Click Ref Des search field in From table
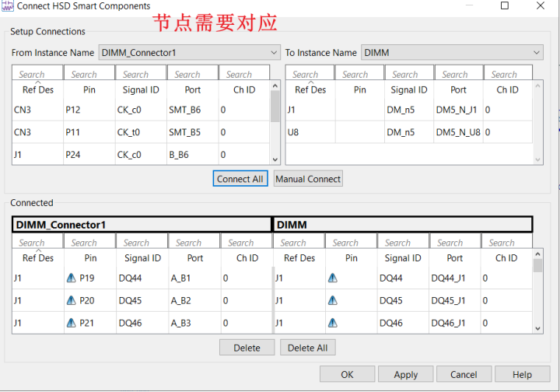560x392 pixels. (37, 73)
